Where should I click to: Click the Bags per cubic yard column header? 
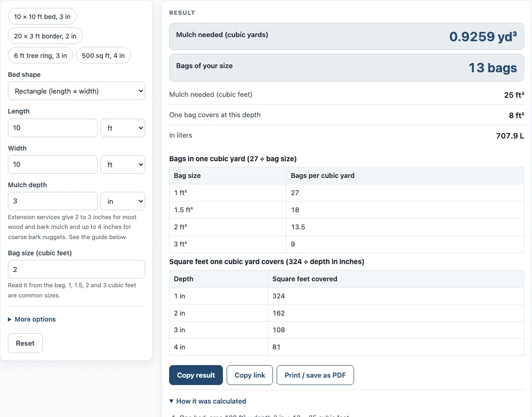coord(405,176)
